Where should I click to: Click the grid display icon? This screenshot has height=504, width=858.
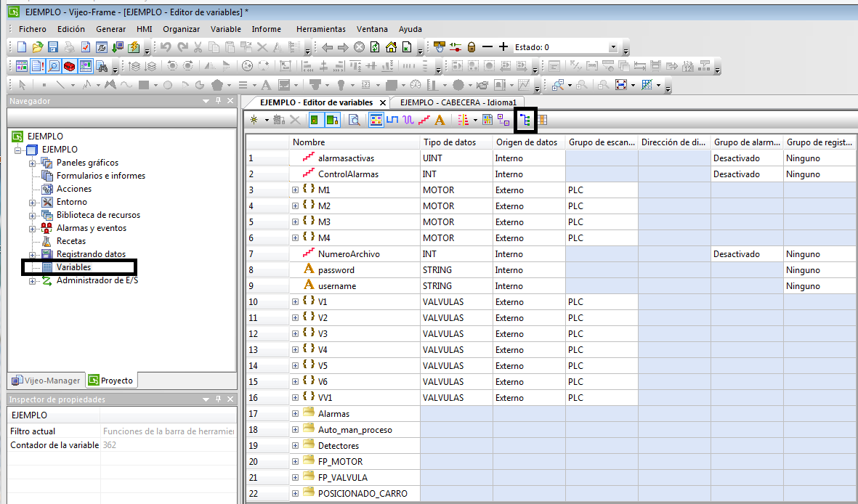(647, 85)
